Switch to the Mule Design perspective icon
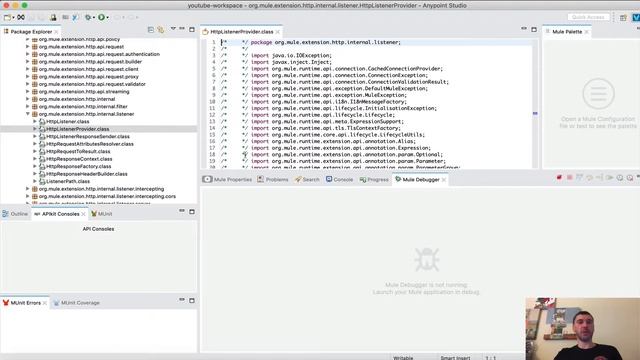The height and width of the screenshot is (360, 640). tap(636, 18)
